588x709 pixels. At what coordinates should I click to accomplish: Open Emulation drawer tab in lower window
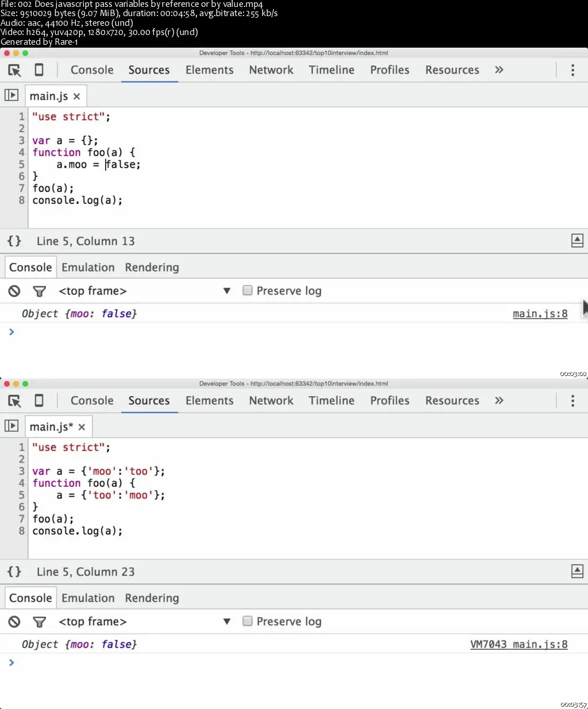click(x=88, y=598)
